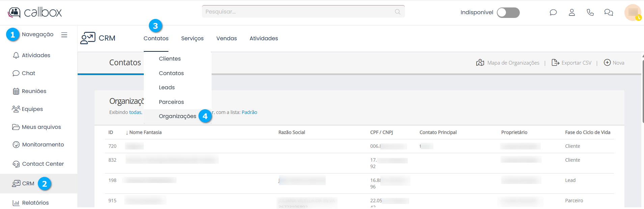The height and width of the screenshot is (209, 644).
Task: Click the speech bubble icon in header
Action: (553, 13)
